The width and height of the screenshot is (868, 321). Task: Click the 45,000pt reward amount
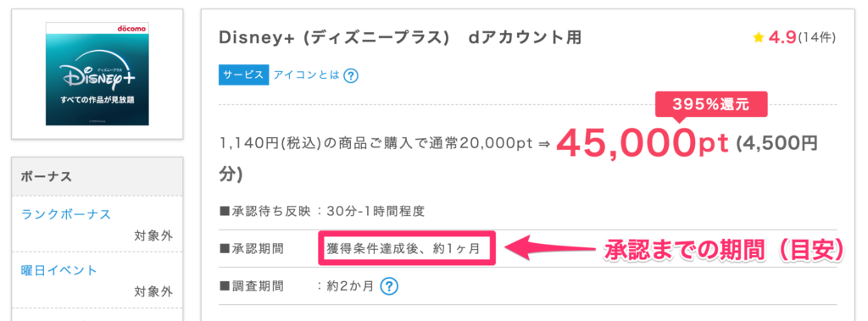tap(643, 143)
